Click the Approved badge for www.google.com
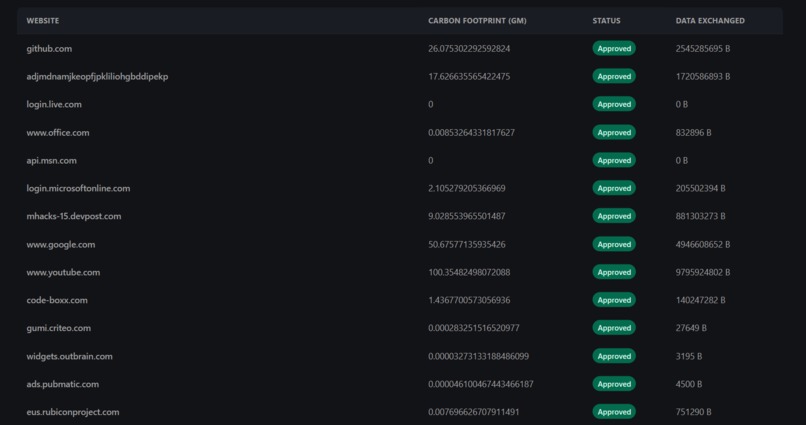The width and height of the screenshot is (806, 425). (614, 244)
